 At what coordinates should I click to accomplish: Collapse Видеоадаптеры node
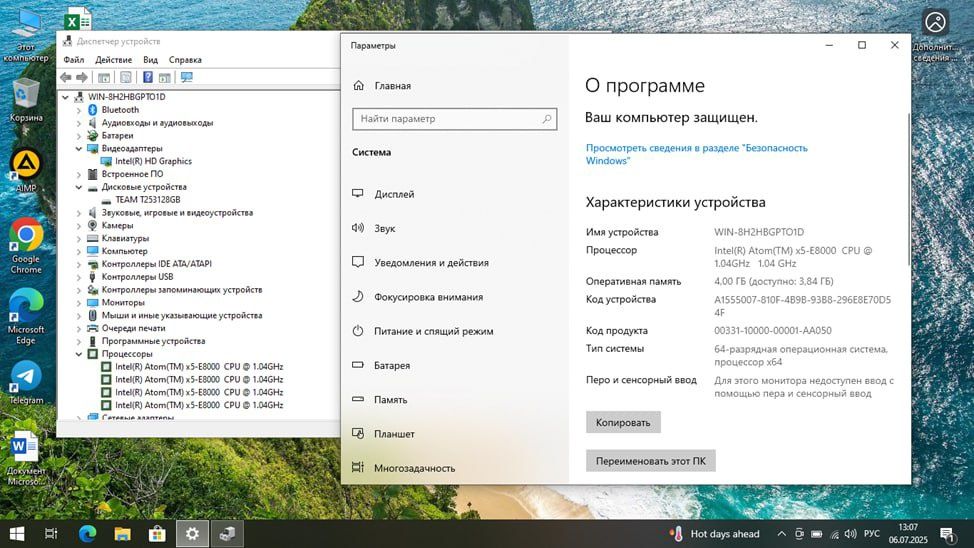[x=79, y=148]
